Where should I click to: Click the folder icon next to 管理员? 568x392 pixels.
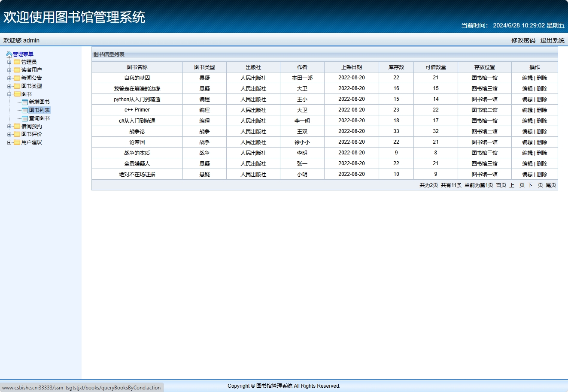17,62
